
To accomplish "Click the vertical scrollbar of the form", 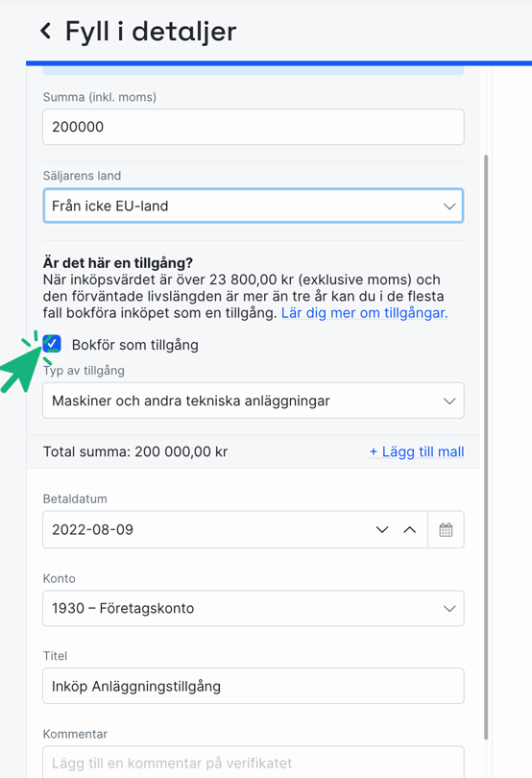I will (x=486, y=447).
